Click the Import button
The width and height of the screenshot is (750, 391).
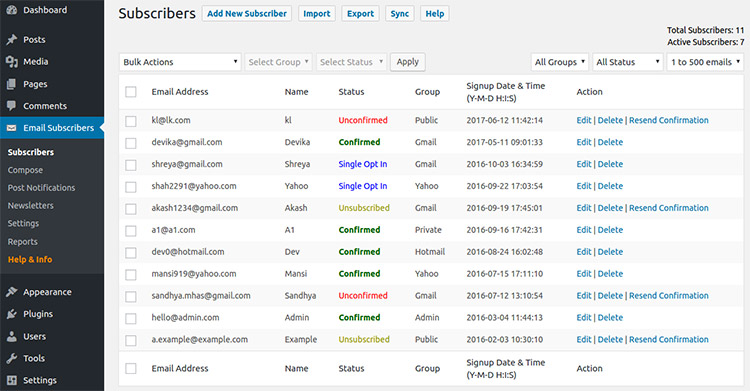(317, 13)
